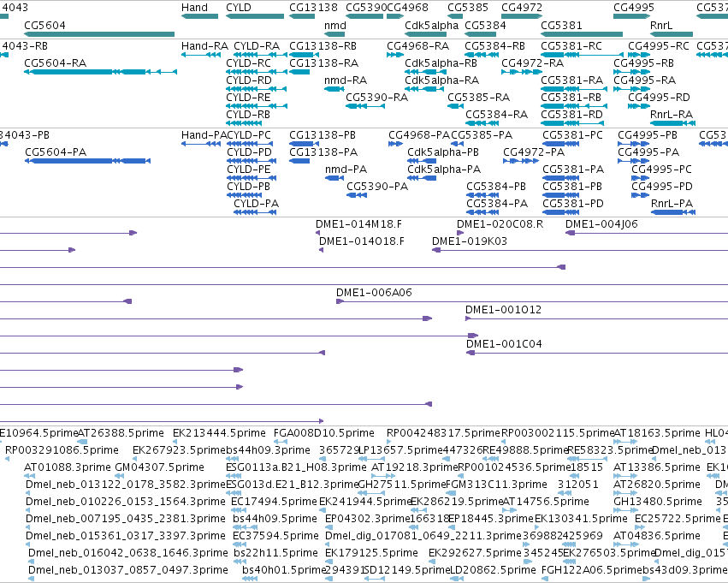The width and height of the screenshot is (728, 583).
Task: Click transcript Cdk5alpha-RA
Action: pos(442,80)
